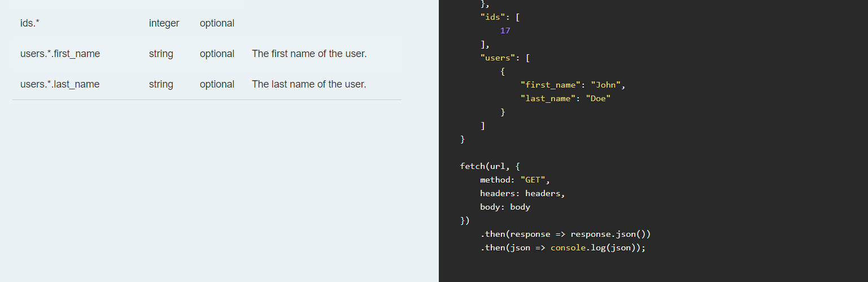Screen dimensions: 868x282
Task: Click the "Doe" string value in code
Action: click(599, 98)
